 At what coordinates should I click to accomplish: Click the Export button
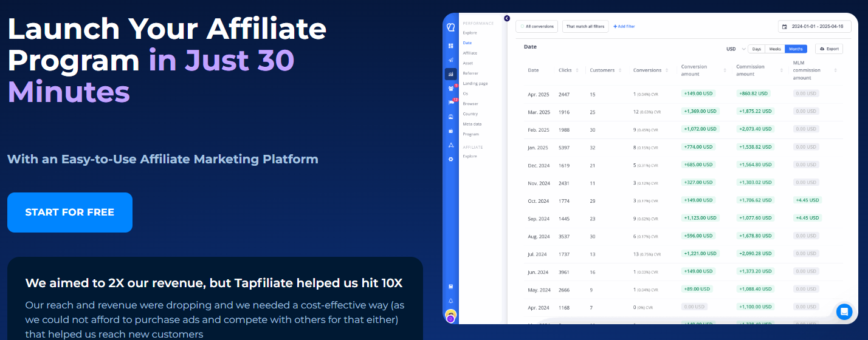click(x=828, y=49)
